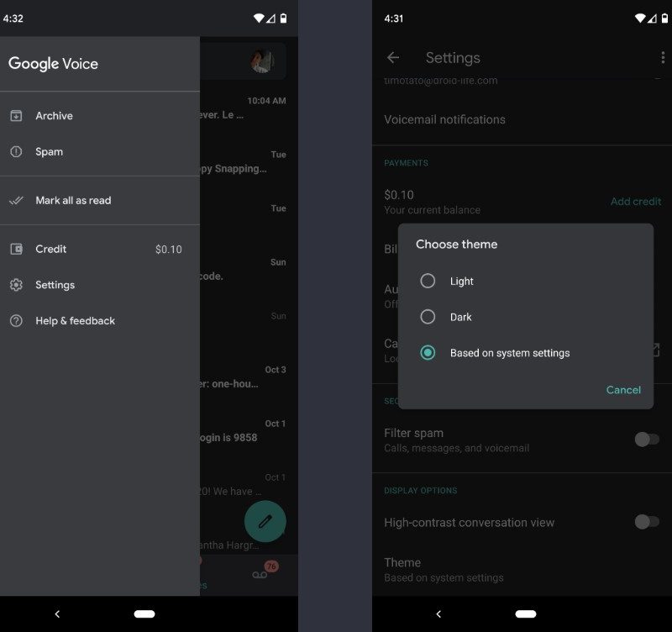672x632 pixels.
Task: Tap the Choose theme dialog title
Action: pyautogui.click(x=456, y=245)
